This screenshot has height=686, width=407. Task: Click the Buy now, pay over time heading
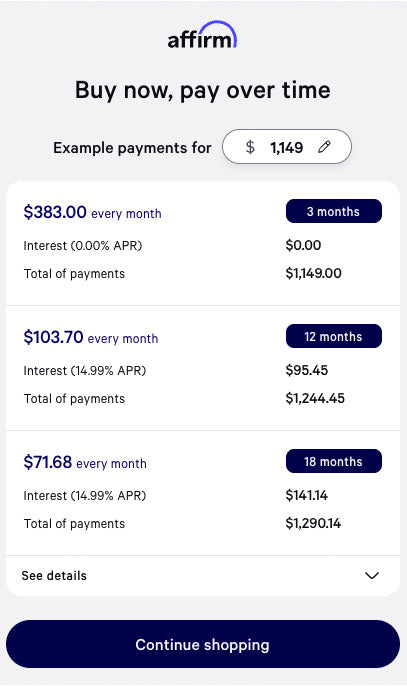tap(203, 91)
